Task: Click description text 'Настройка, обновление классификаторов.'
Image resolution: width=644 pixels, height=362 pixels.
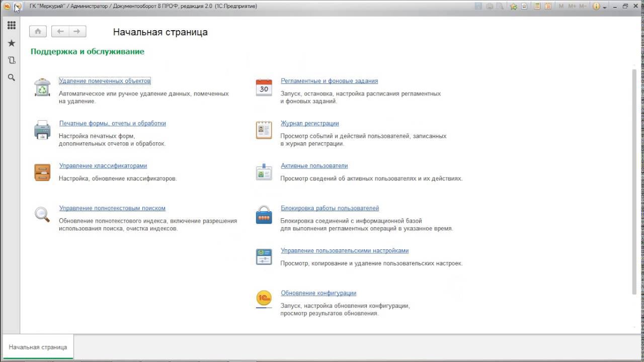Action: [x=118, y=178]
